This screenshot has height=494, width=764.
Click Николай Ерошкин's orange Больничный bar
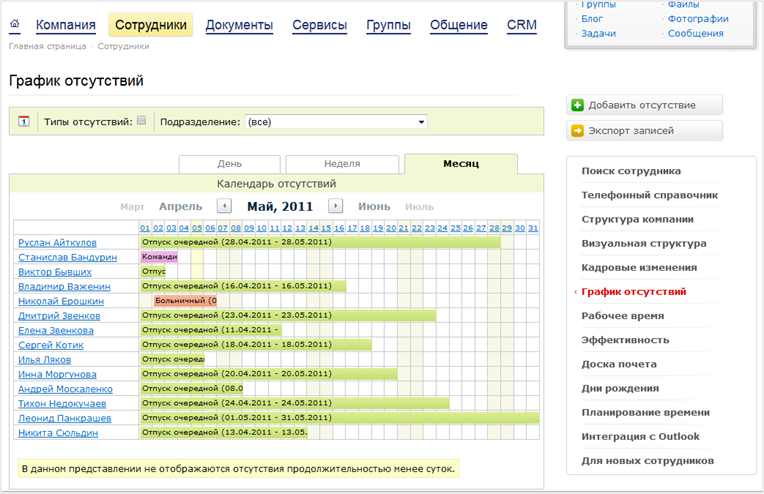185,301
